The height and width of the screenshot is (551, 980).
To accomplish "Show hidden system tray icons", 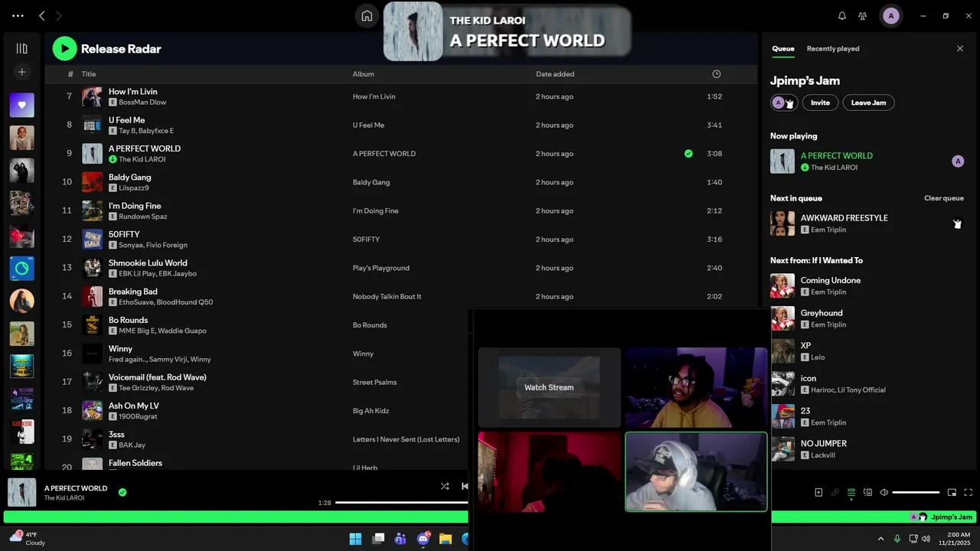I will coord(880,539).
